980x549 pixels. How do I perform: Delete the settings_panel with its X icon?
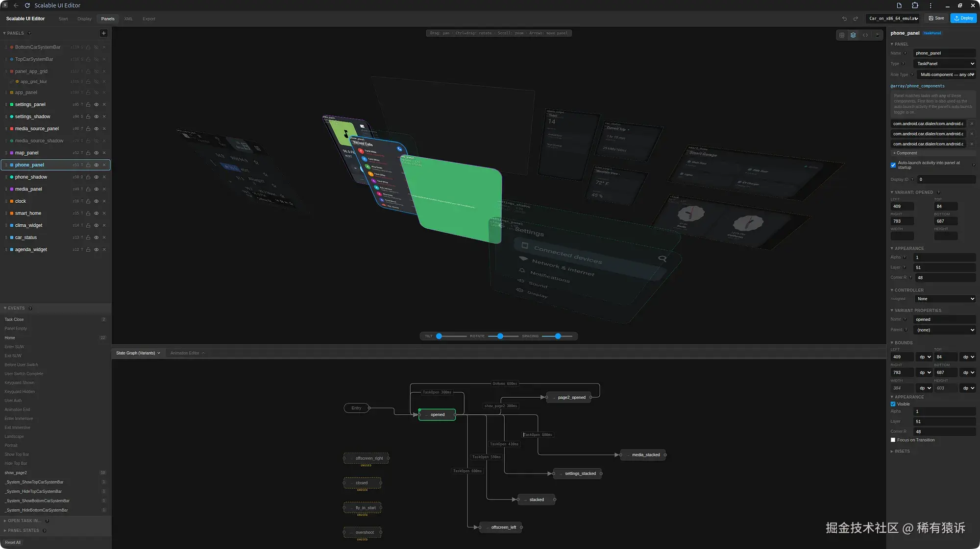(x=104, y=105)
